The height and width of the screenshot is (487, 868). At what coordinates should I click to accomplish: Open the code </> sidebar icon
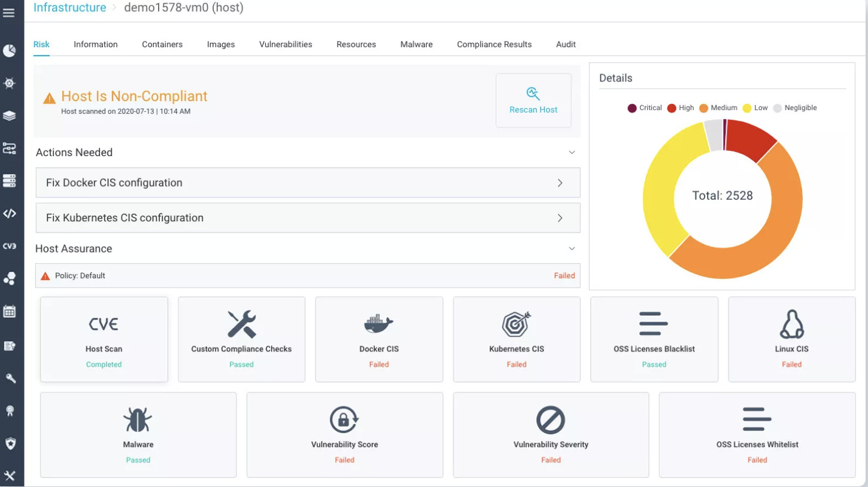[9, 213]
